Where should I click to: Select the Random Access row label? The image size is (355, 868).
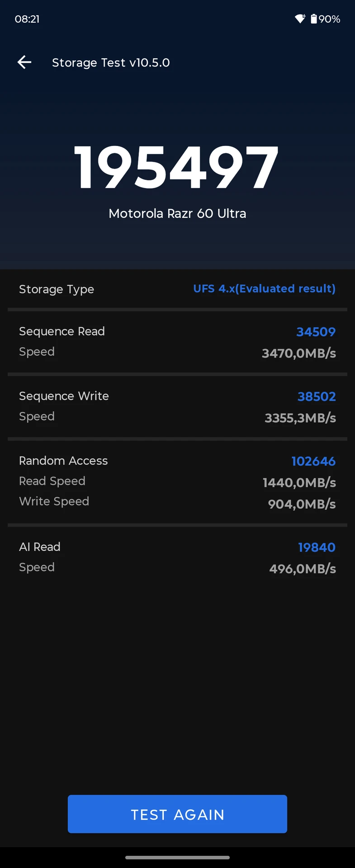63,461
